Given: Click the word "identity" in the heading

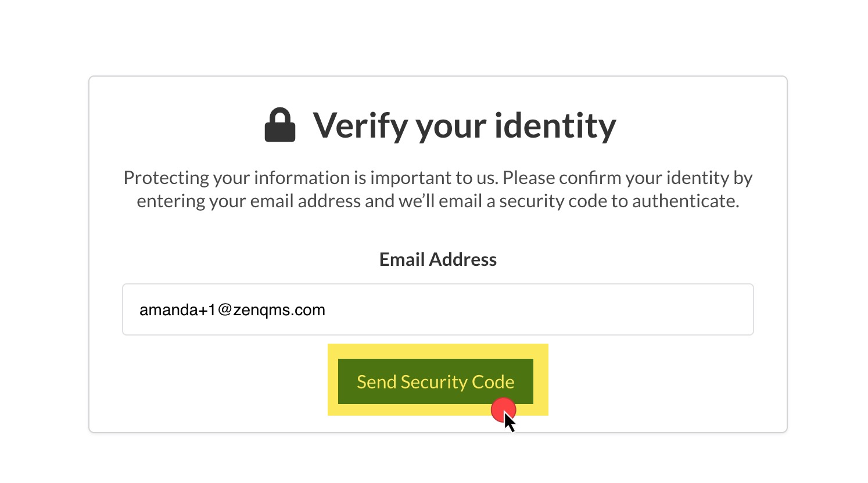Looking at the screenshot, I should pos(555,125).
